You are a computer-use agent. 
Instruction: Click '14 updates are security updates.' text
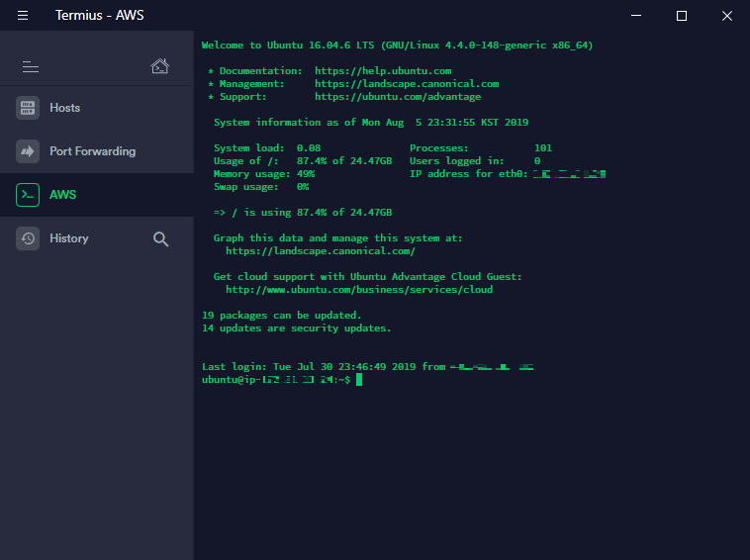[297, 328]
